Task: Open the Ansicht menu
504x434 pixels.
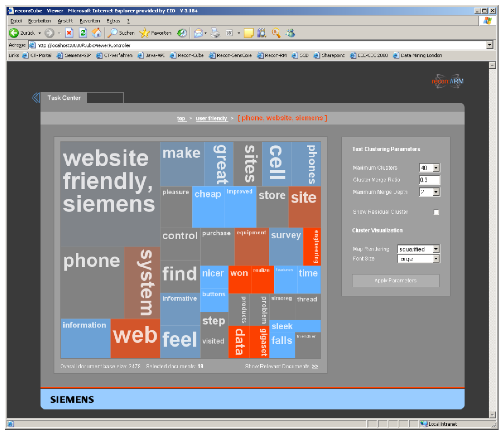Action: point(65,21)
